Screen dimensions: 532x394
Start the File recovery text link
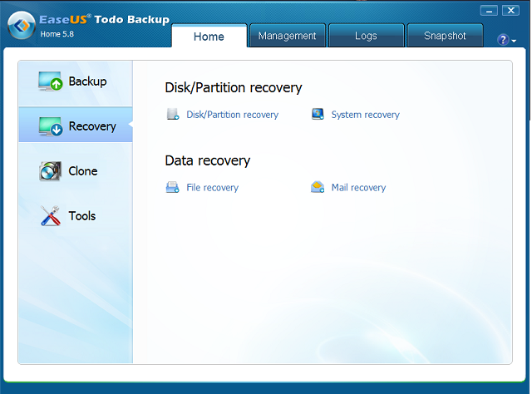pyautogui.click(x=212, y=188)
